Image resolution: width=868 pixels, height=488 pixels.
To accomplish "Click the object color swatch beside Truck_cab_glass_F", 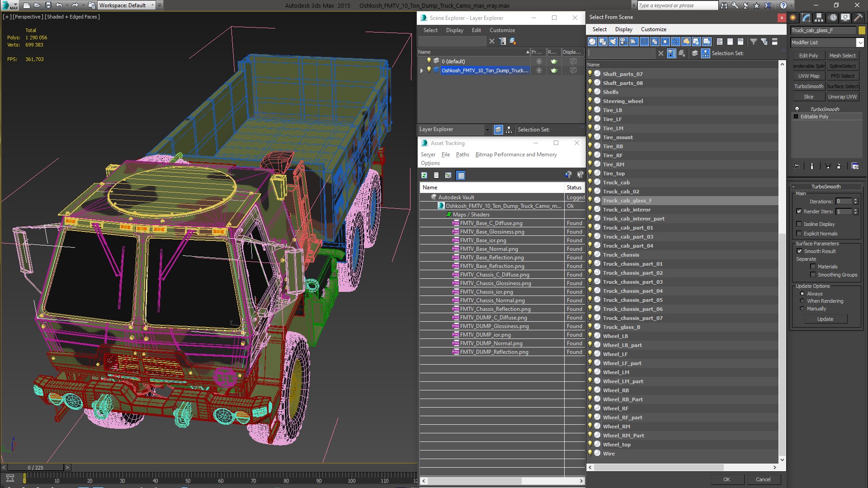I will click(x=862, y=30).
